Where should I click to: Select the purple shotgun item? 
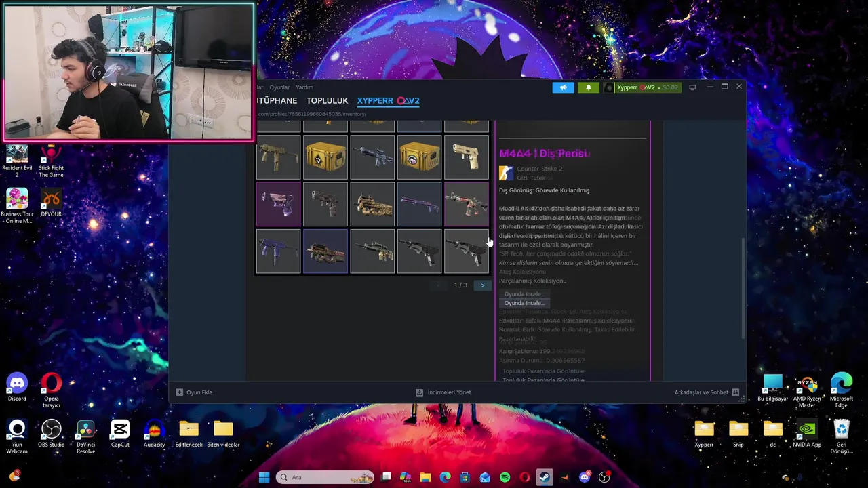click(419, 204)
